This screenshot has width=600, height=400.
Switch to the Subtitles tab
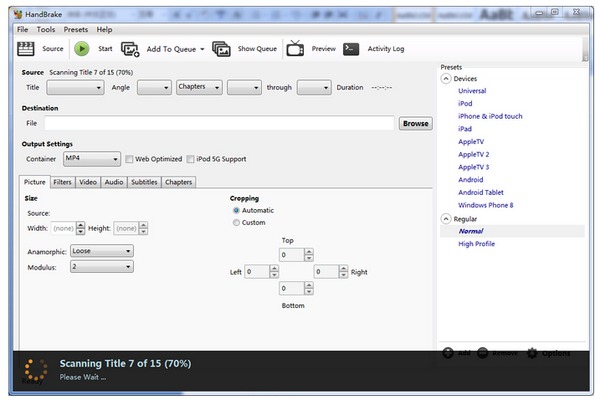[x=144, y=182]
